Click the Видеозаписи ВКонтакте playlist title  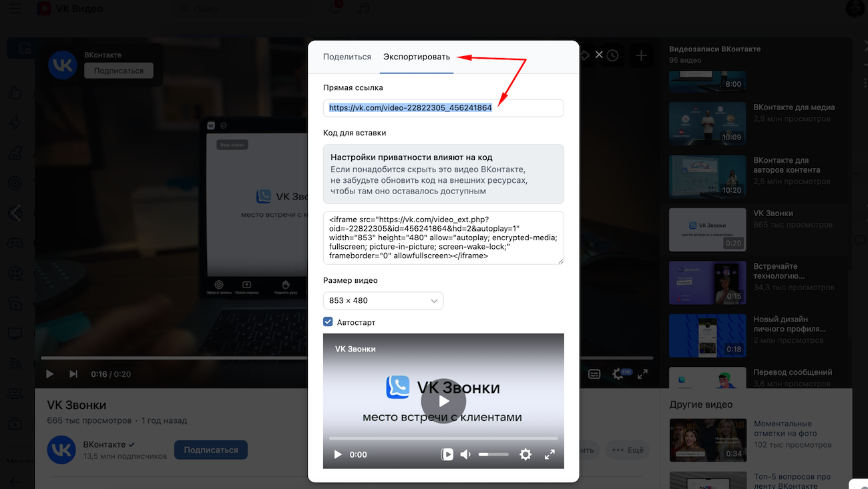715,49
